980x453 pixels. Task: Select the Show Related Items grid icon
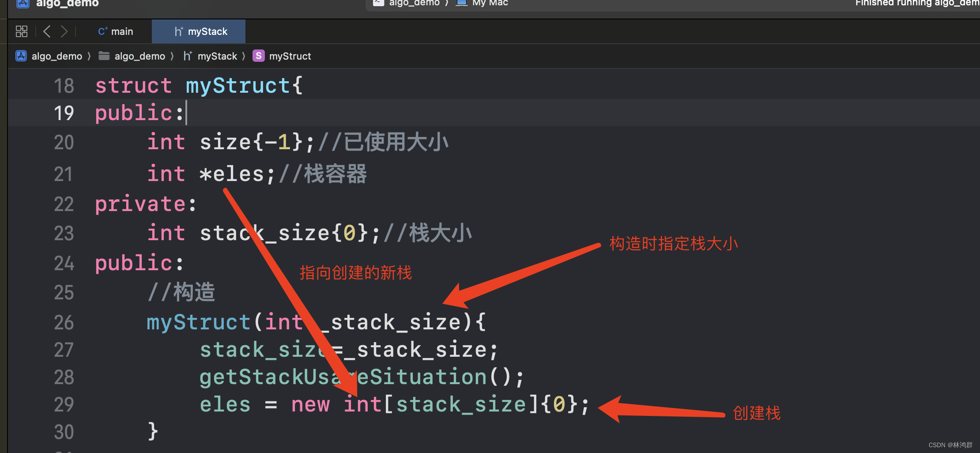[x=21, y=31]
